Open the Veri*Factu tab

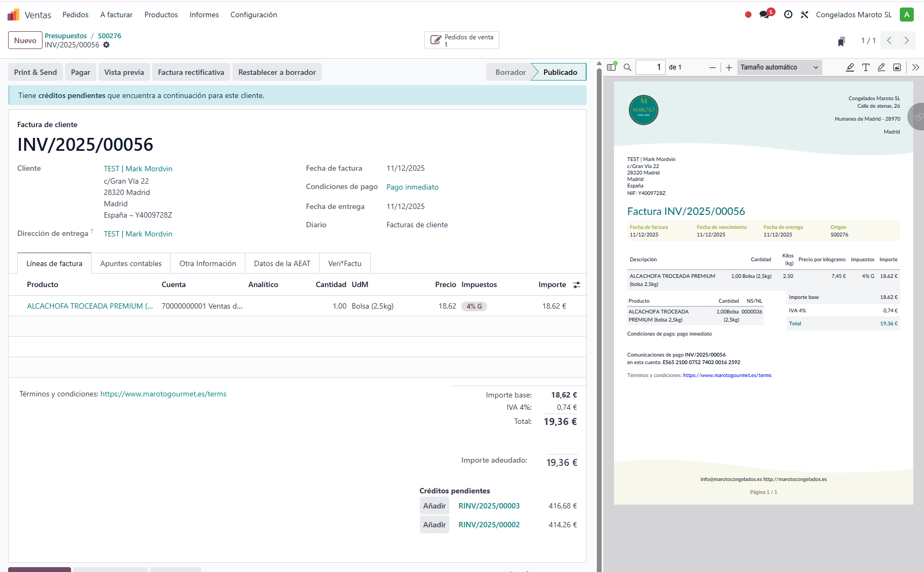click(x=344, y=263)
